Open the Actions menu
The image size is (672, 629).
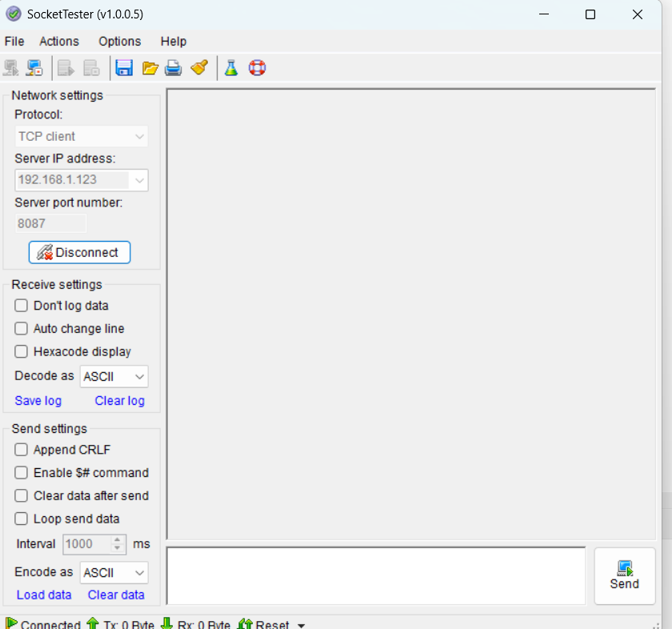[59, 41]
